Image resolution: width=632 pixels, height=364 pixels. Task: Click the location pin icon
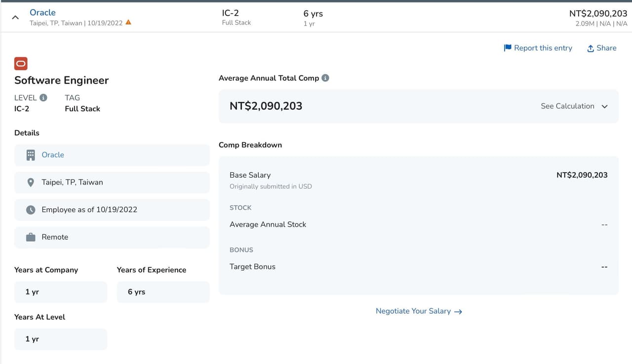point(31,182)
